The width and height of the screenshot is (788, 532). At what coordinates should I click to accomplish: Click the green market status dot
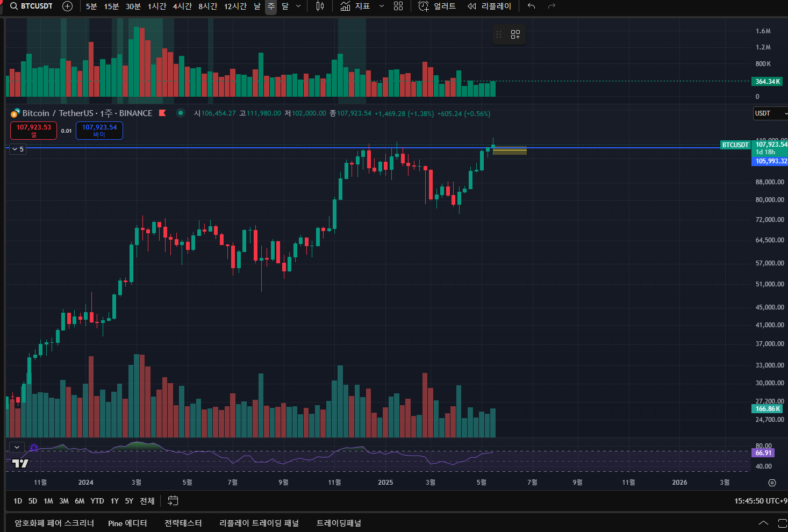click(x=181, y=113)
